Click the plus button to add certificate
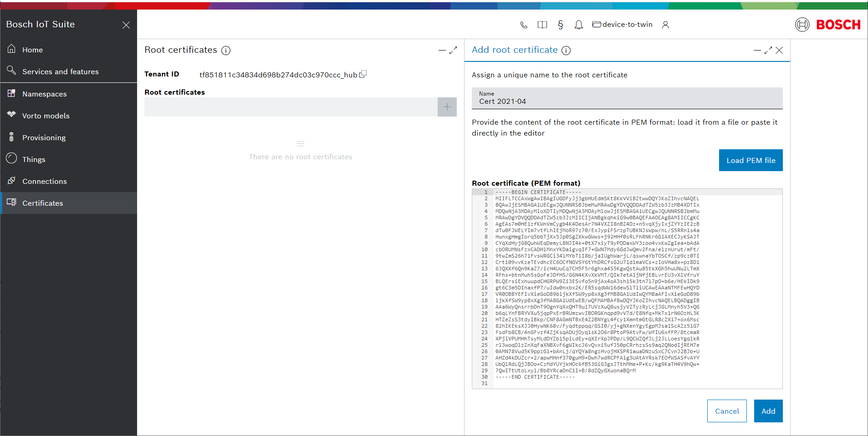The width and height of the screenshot is (868, 436). tap(447, 107)
